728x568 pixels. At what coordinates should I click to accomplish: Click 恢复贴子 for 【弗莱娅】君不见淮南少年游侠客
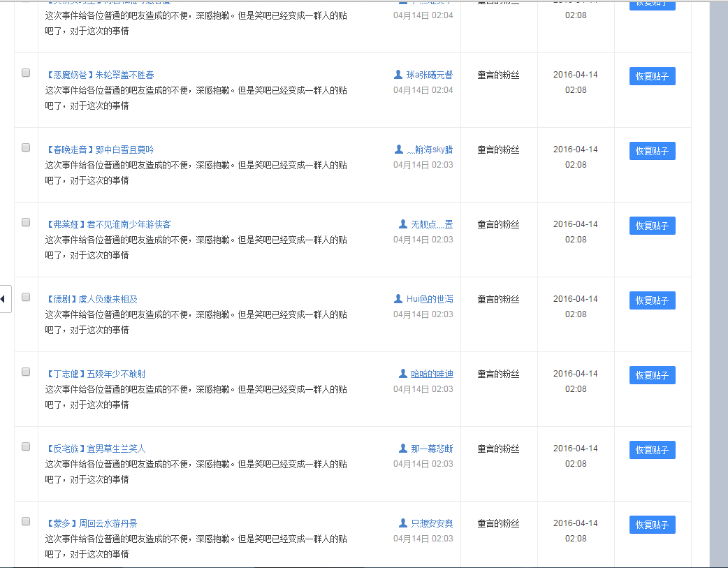(x=653, y=226)
